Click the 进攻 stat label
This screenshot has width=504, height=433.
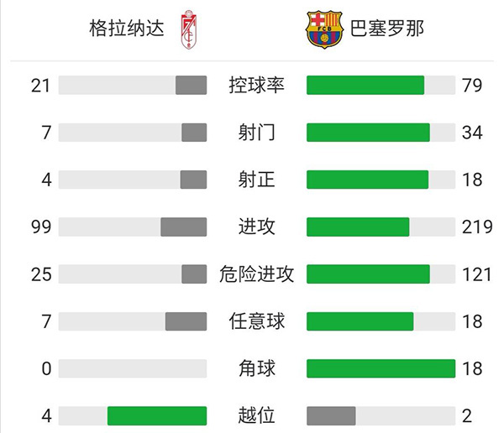click(256, 227)
